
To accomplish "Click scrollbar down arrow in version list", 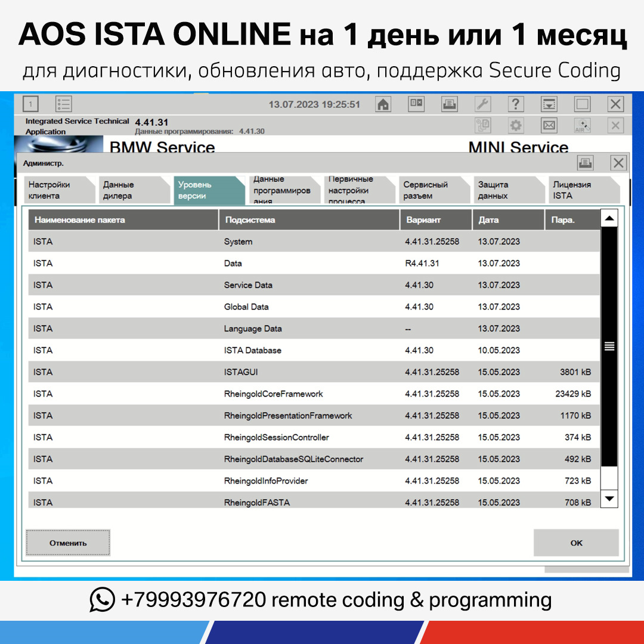I will (609, 499).
